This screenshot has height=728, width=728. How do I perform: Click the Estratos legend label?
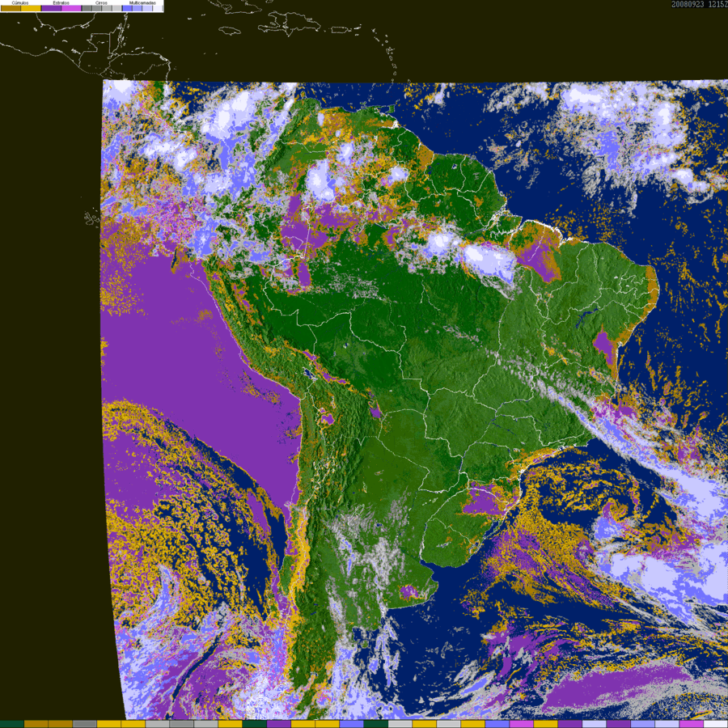point(61,2)
